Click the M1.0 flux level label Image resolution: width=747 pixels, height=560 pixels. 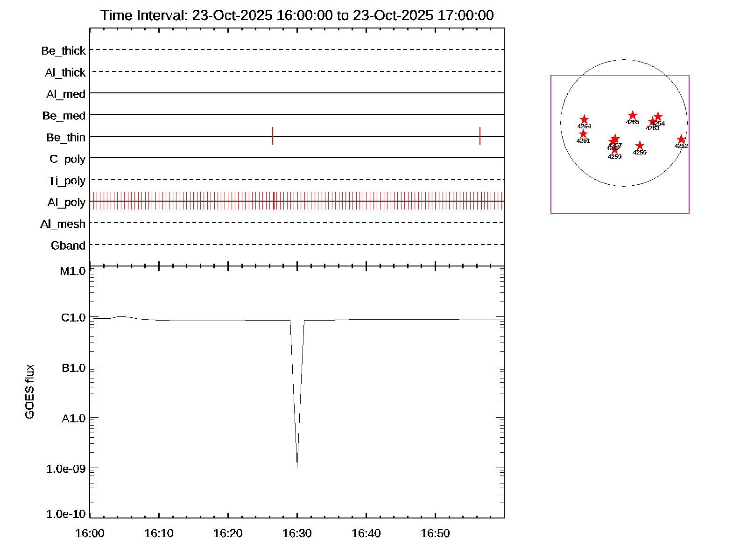tap(73, 271)
